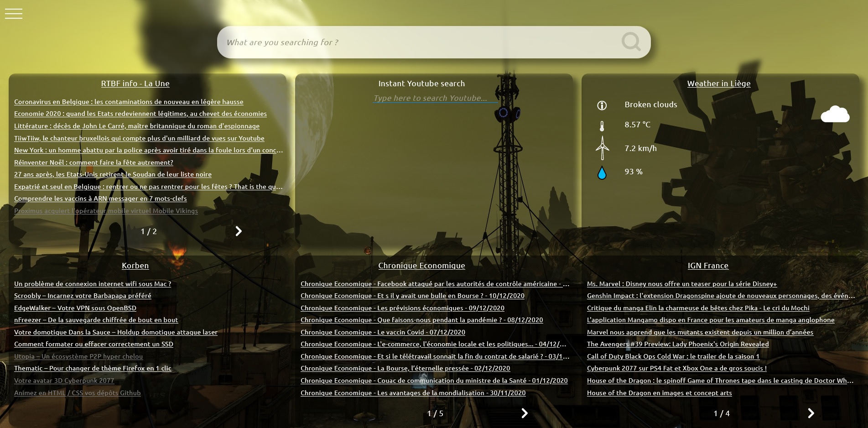Open the vaccins à ARN messager article
This screenshot has height=428, width=868.
100,198
